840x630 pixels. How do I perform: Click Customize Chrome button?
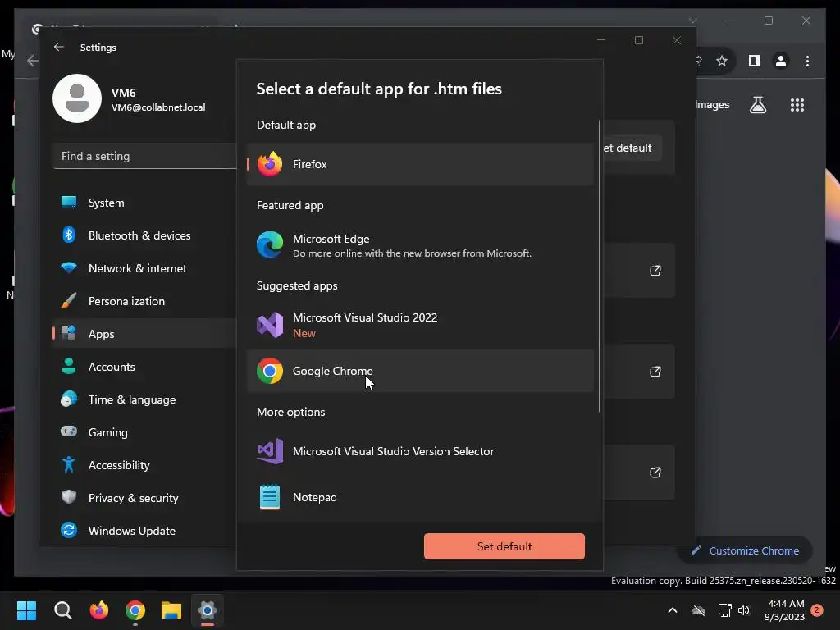point(745,550)
